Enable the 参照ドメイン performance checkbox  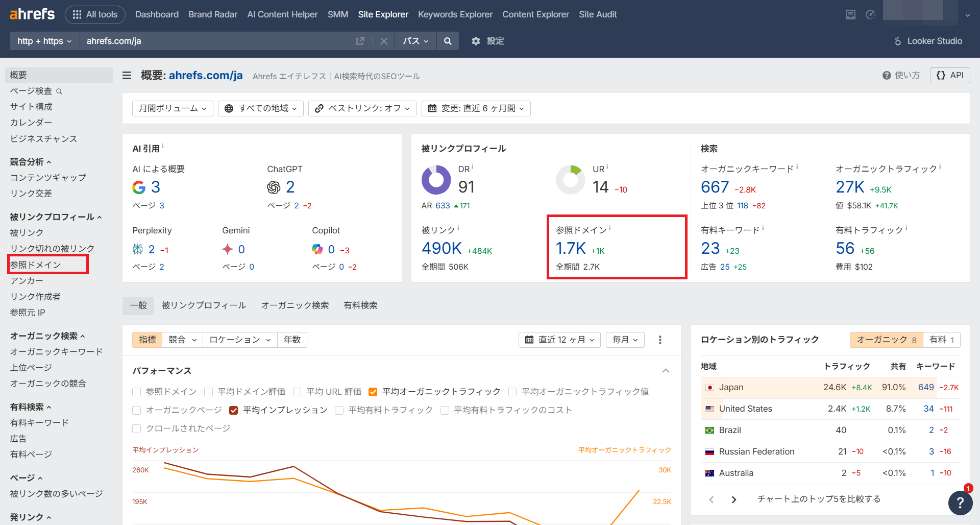[x=136, y=392]
